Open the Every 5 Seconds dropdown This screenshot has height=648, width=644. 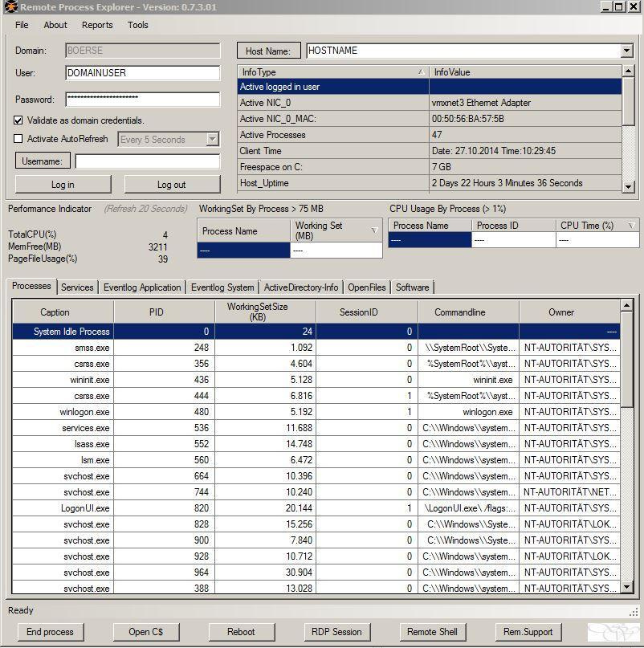click(x=213, y=139)
